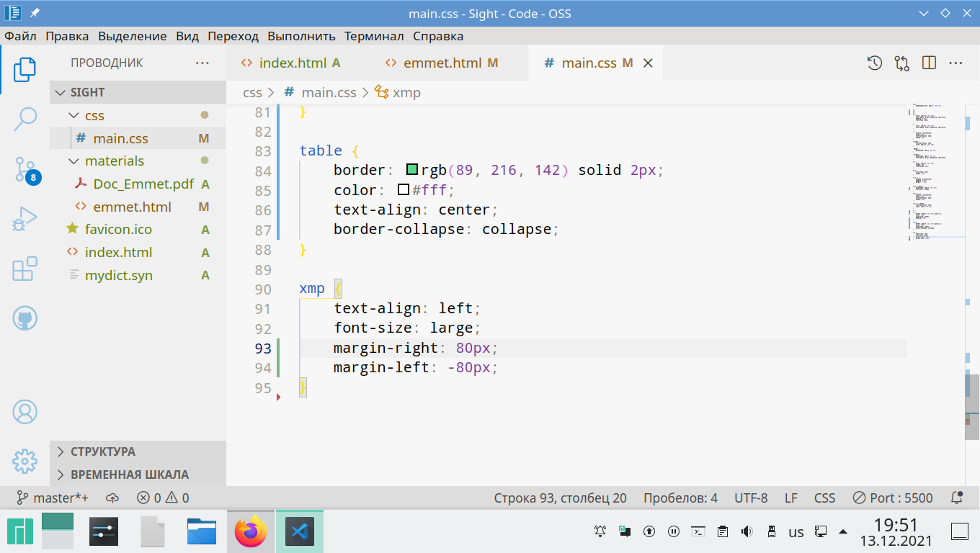The width and height of the screenshot is (980, 553).
Task: Open Source Control view with 8 changes
Action: (x=24, y=169)
